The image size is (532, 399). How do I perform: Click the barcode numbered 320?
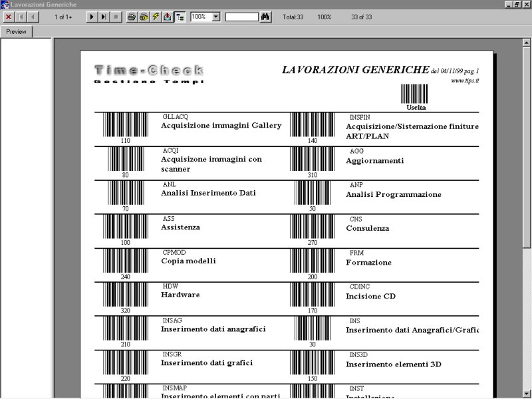126,295
